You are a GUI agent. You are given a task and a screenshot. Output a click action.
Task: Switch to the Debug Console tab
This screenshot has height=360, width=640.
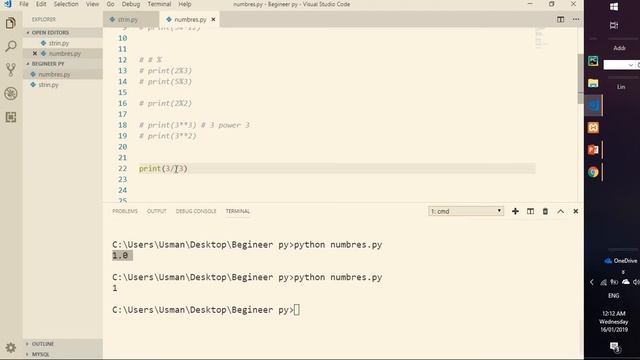(196, 211)
